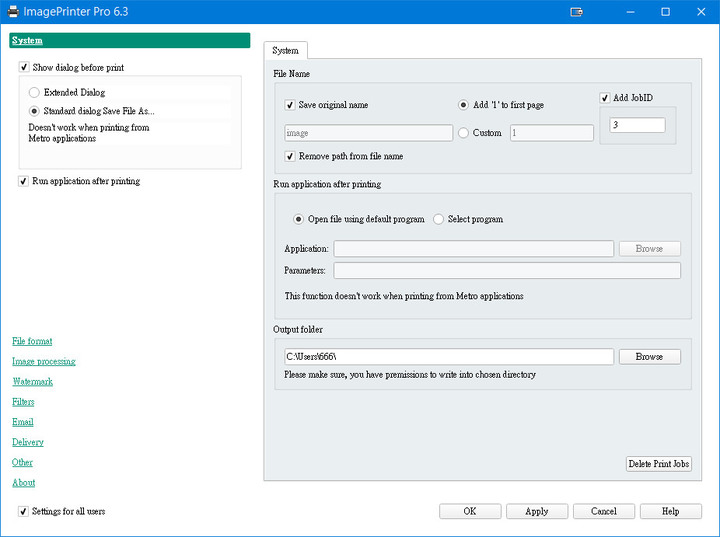Click the Delete Print Jobs button
720x537 pixels.
(659, 464)
